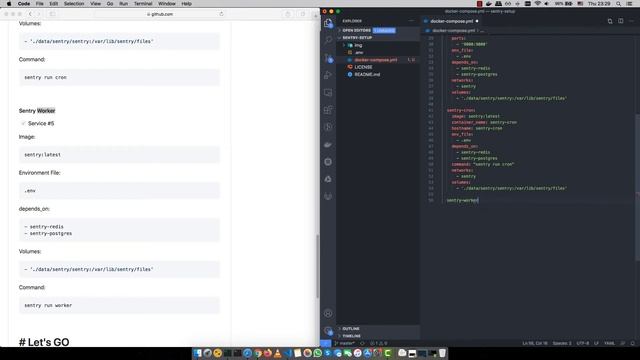Open the Source Control view in VS Code

(x=328, y=58)
